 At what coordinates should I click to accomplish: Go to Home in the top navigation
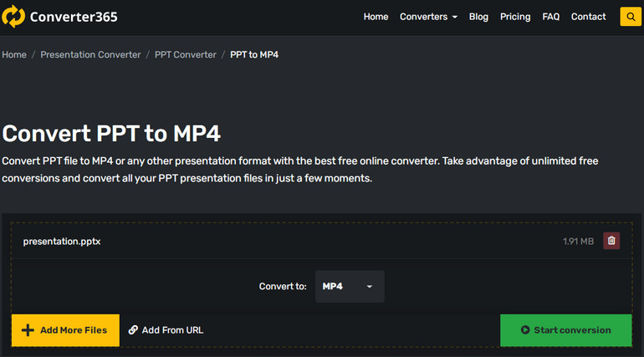(376, 17)
